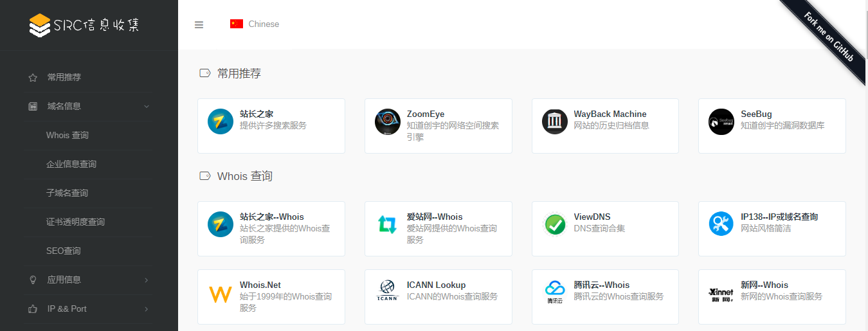Click the text 新网的Whois查询服务
Image resolution: width=868 pixels, height=331 pixels.
coord(781,296)
